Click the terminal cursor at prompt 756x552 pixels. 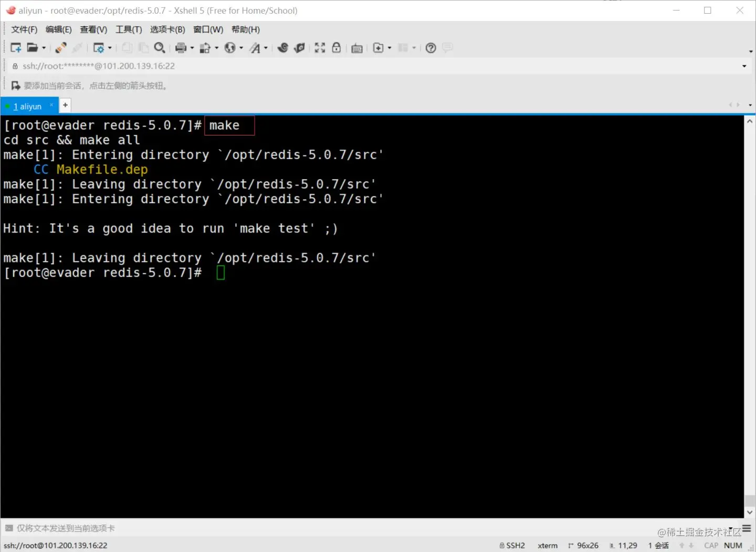click(220, 273)
